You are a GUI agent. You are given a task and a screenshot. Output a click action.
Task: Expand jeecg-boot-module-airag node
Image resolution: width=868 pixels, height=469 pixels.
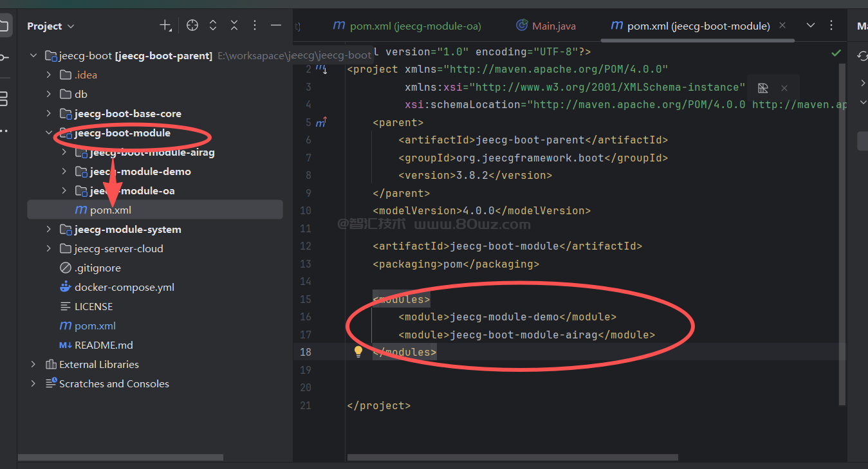(x=64, y=152)
